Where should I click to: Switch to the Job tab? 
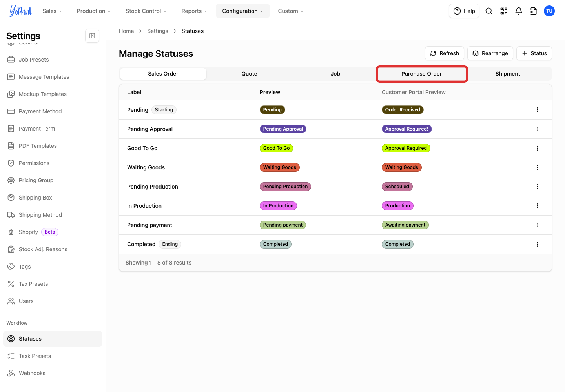click(335, 74)
